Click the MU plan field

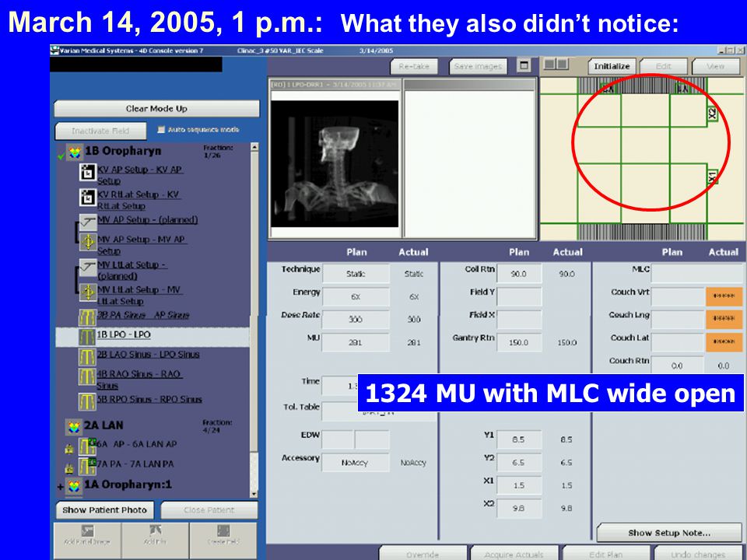coord(356,342)
